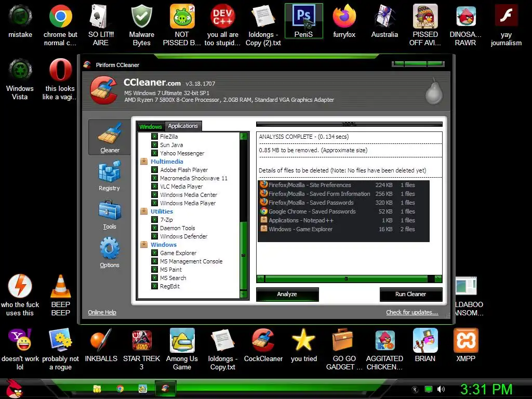Click the 3:31 PM clock
The image size is (532, 399).
(486, 389)
